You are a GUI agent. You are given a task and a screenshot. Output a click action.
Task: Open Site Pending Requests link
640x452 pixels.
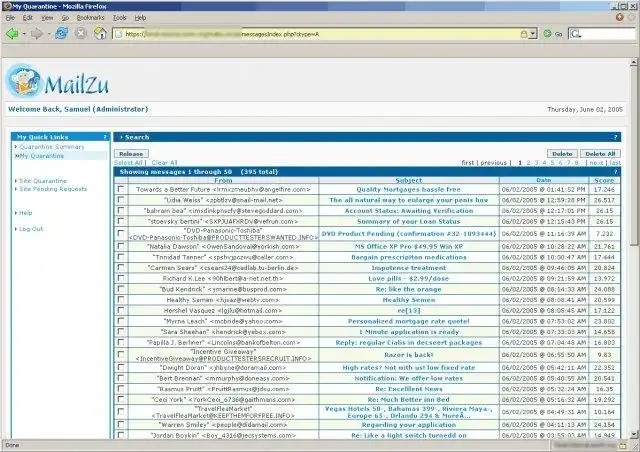[x=53, y=189]
